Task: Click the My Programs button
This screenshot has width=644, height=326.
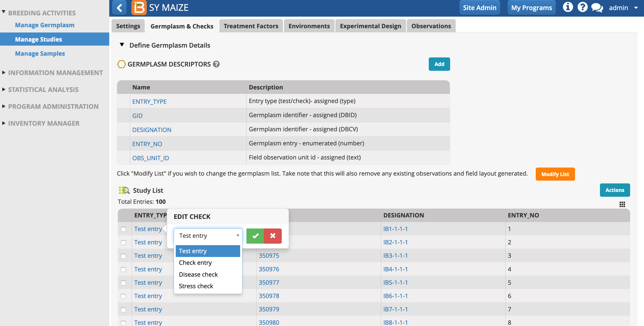Action: [531, 8]
